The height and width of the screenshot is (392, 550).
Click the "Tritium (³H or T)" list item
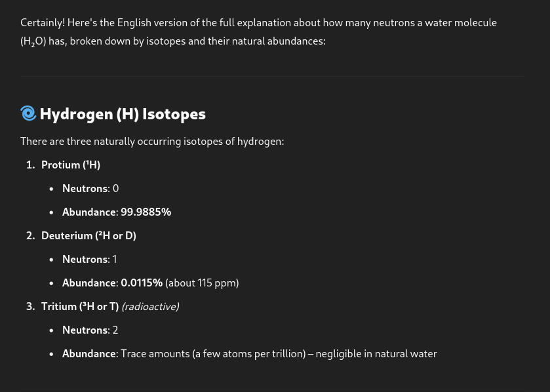(80, 306)
